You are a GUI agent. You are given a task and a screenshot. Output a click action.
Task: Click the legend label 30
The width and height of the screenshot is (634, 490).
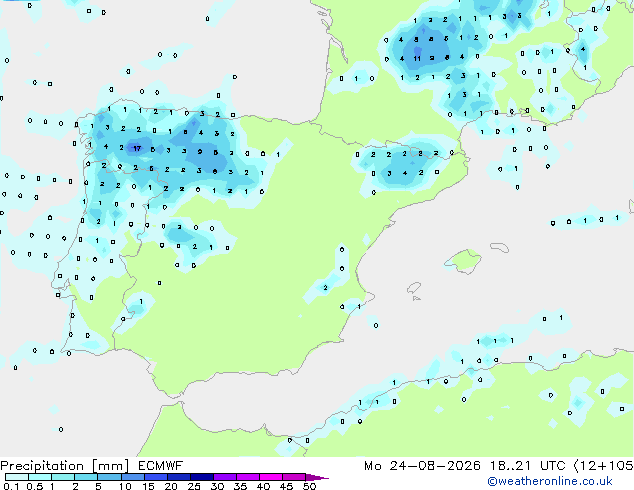[x=217, y=486]
